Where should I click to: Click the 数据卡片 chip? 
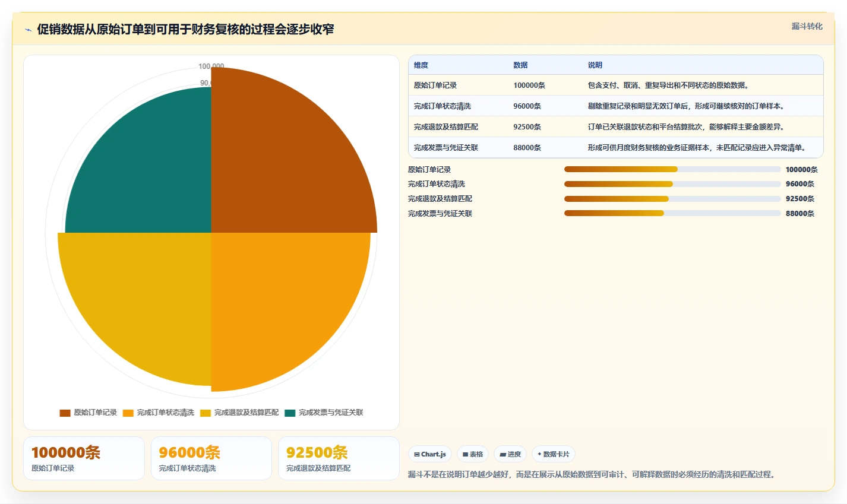coord(553,454)
